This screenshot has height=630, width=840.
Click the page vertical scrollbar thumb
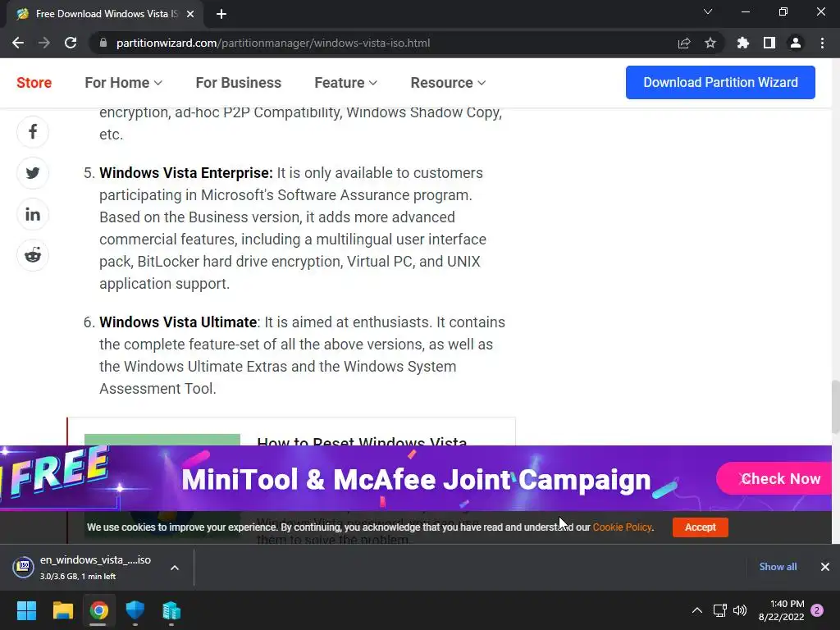point(835,406)
